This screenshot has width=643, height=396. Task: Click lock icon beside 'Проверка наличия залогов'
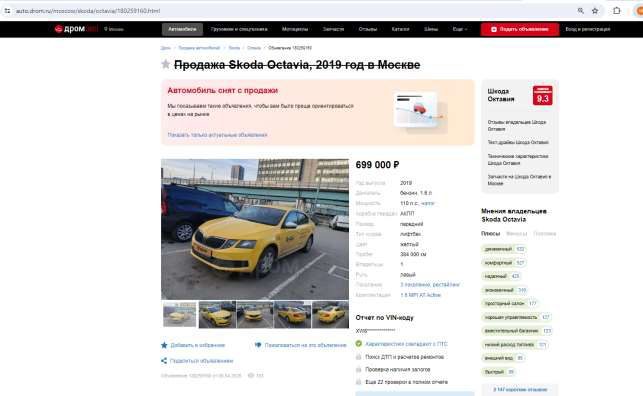359,370
